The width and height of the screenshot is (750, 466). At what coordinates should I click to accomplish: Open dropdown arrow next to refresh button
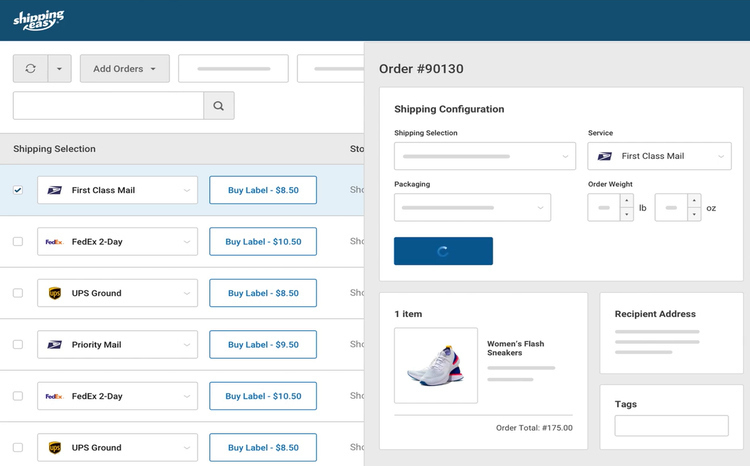[x=59, y=69]
